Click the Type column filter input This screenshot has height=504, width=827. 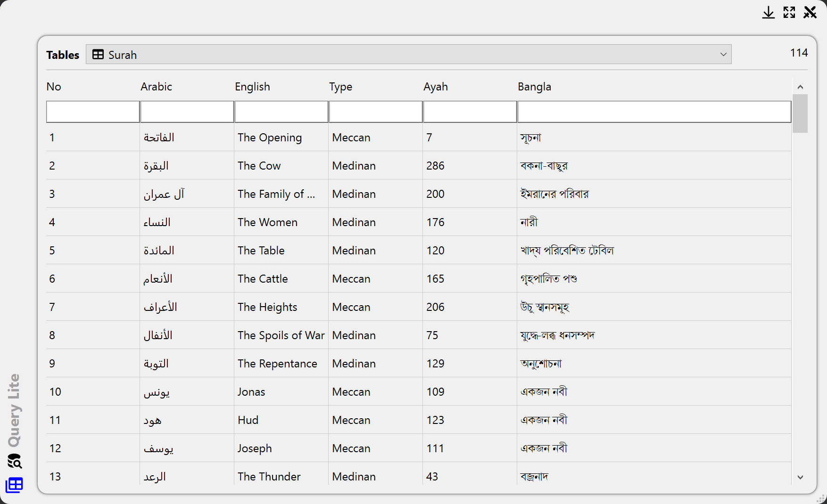coord(376,112)
